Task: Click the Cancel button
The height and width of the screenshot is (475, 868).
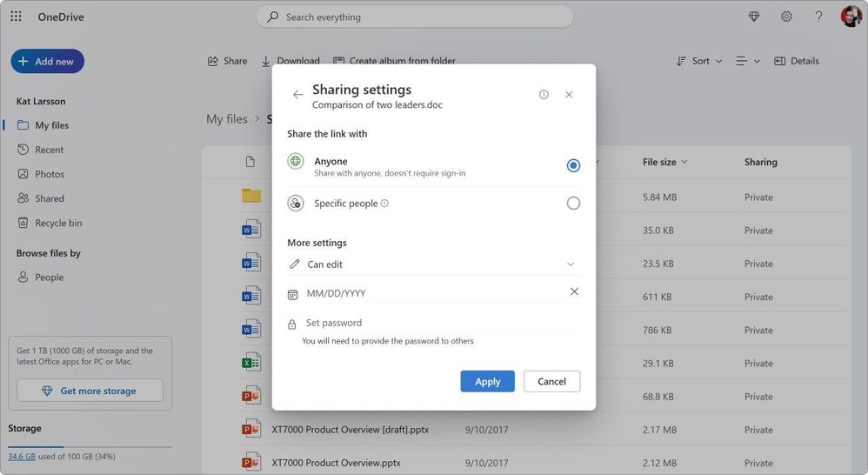Action: pyautogui.click(x=551, y=381)
